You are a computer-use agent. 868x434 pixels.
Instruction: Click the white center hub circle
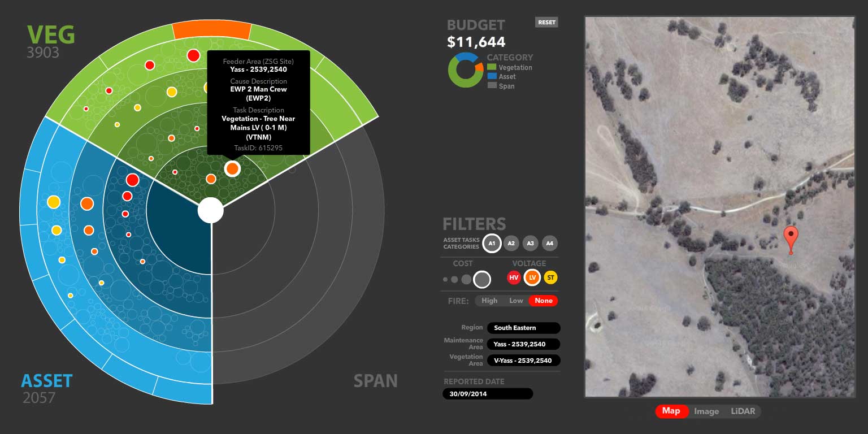coord(211,211)
